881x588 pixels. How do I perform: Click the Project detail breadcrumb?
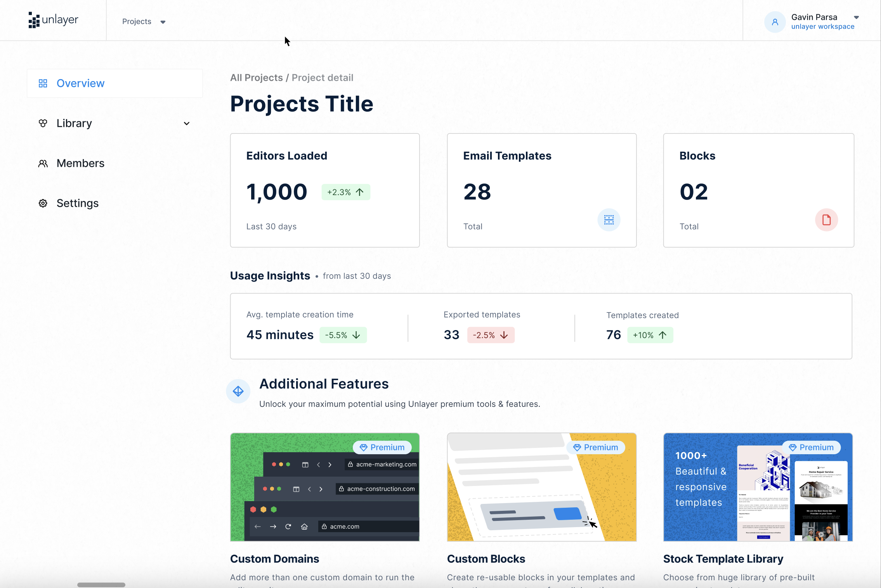coord(323,78)
